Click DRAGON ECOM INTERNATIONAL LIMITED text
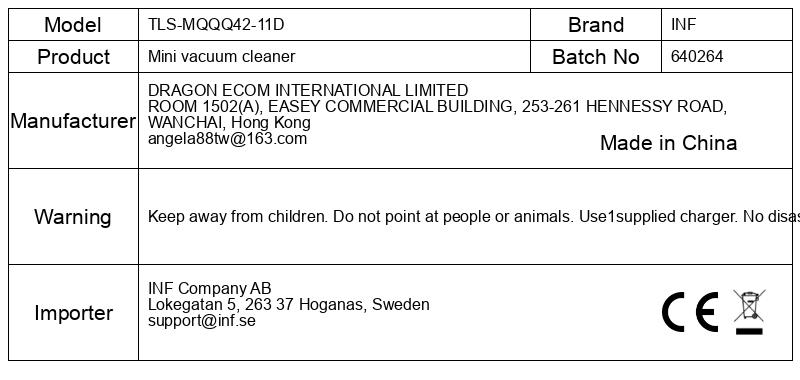800x380 pixels. (x=308, y=90)
